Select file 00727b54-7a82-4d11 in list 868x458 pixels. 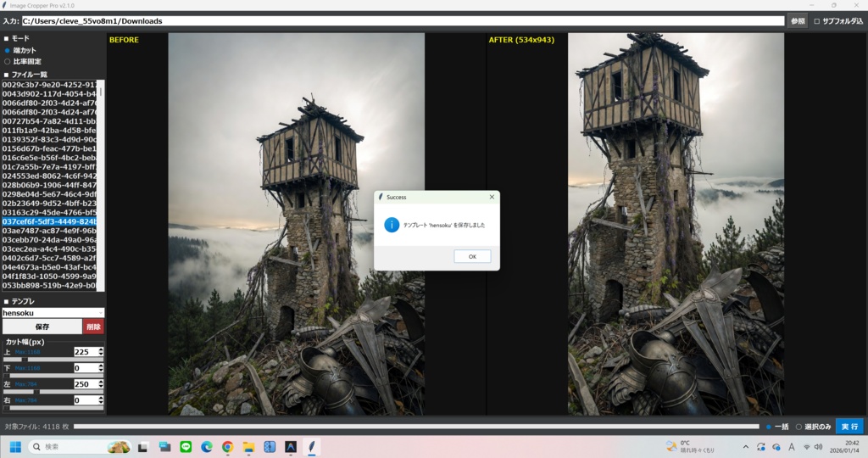(x=49, y=121)
